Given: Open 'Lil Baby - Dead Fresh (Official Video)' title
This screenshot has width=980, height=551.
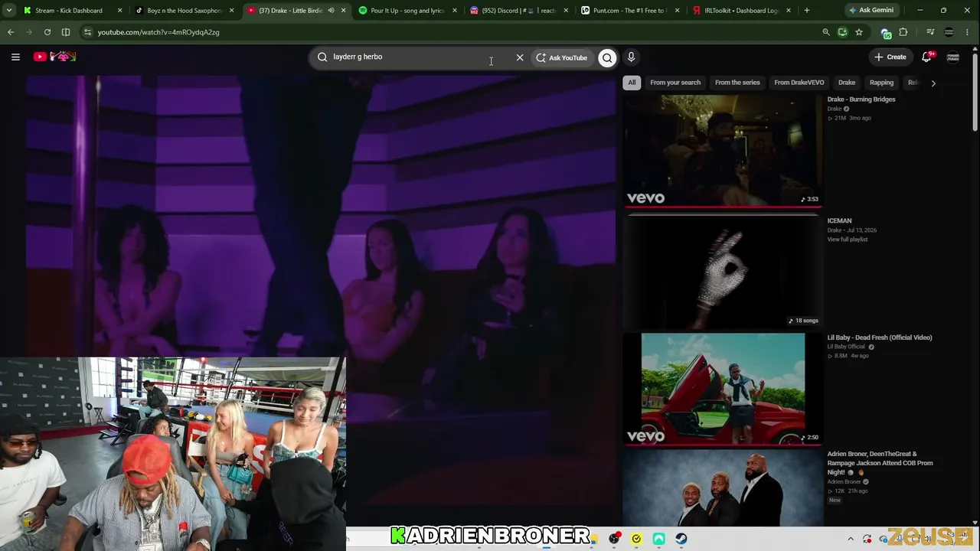Looking at the screenshot, I should [880, 337].
